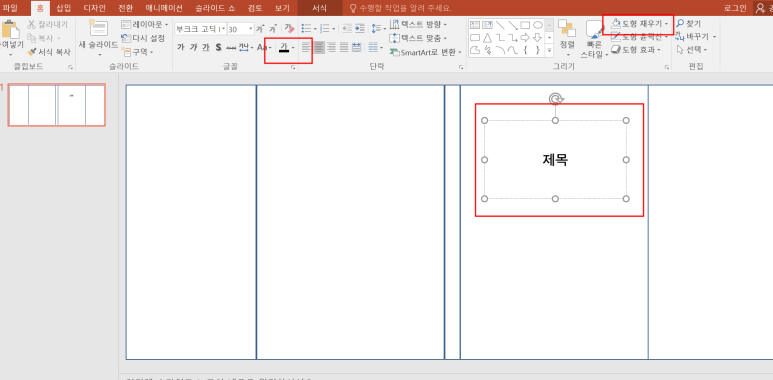Open Align Text (텍스트 맞춤) dropdown

[418, 38]
